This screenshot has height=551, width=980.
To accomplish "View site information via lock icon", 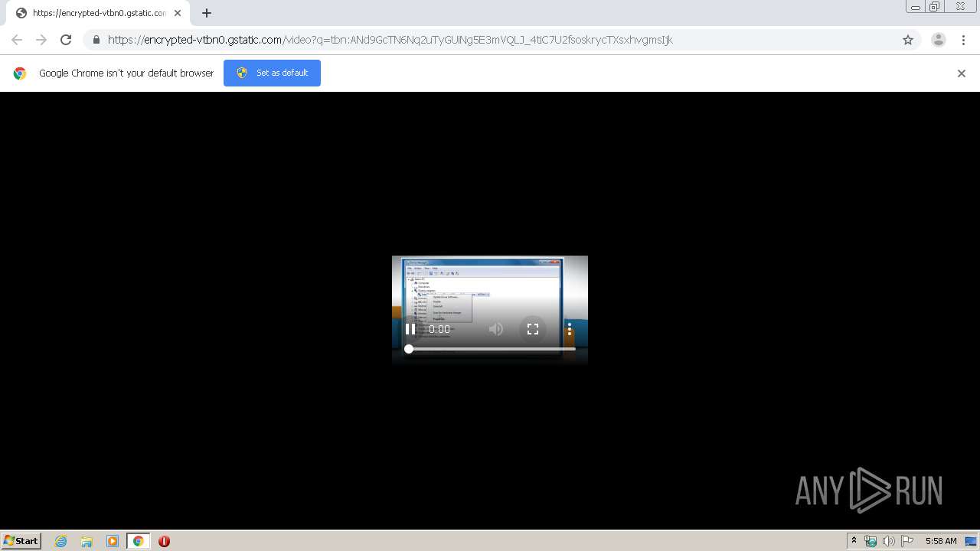I will [x=96, y=40].
